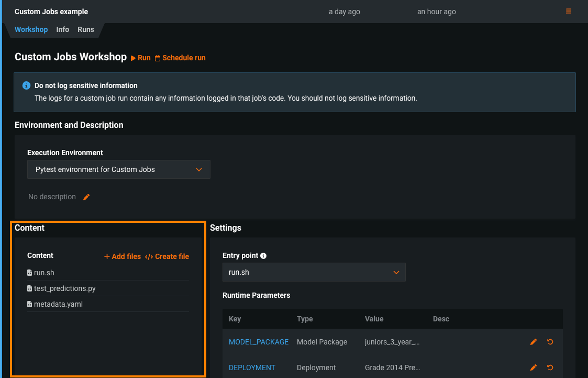Switch to the Info tab

63,30
